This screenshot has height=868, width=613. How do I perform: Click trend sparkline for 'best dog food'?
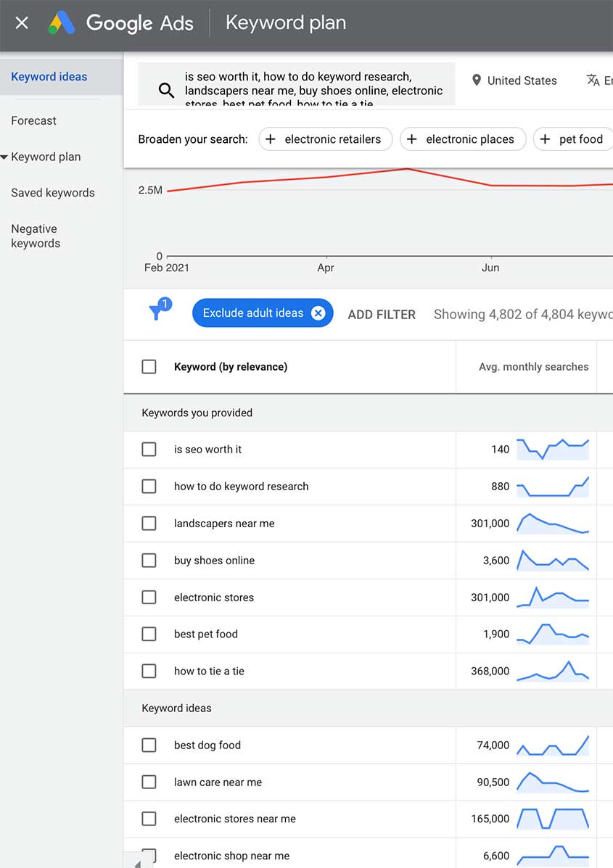pyautogui.click(x=553, y=745)
